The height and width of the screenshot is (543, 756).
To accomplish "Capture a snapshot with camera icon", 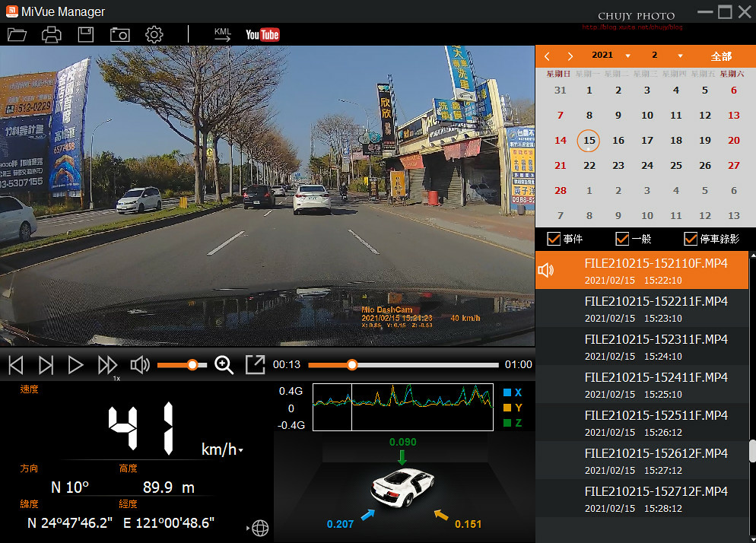I will 120,35.
